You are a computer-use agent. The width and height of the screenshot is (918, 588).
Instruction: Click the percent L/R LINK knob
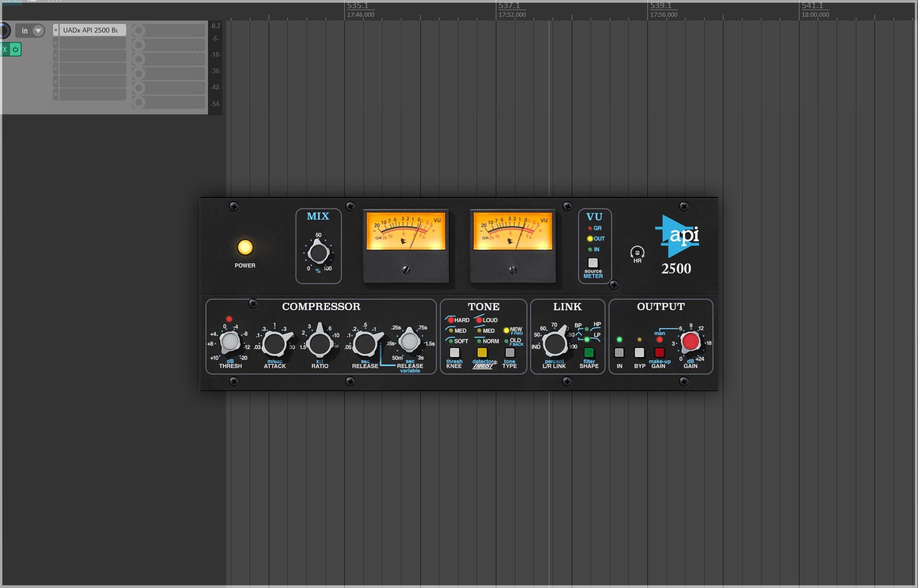[555, 343]
